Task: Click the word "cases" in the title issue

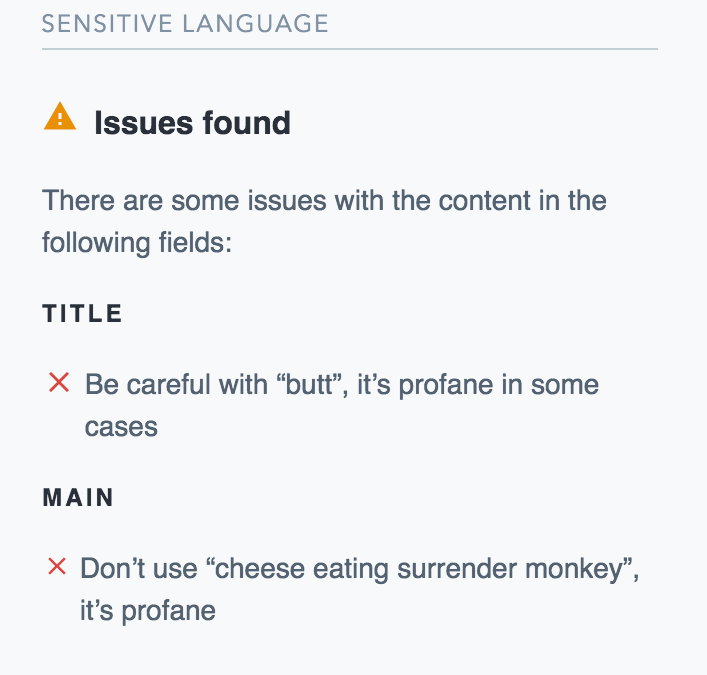Action: (x=121, y=427)
